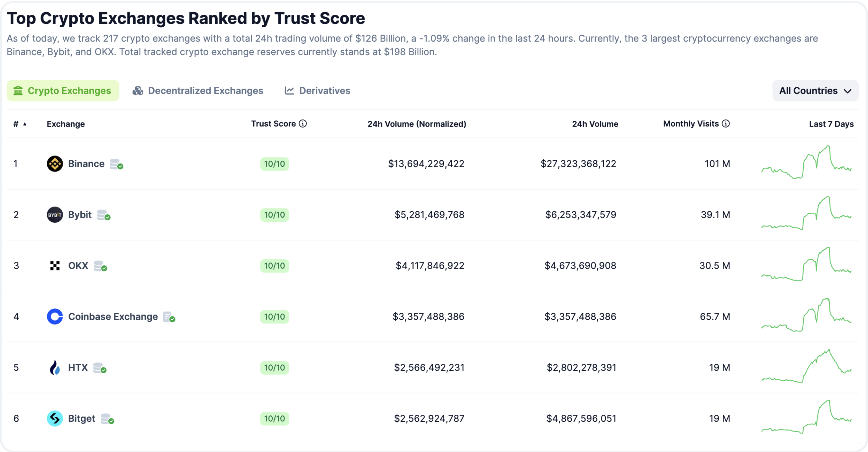Viewport: 868px width, 452px height.
Task: Click the Binance logo icon
Action: (55, 164)
